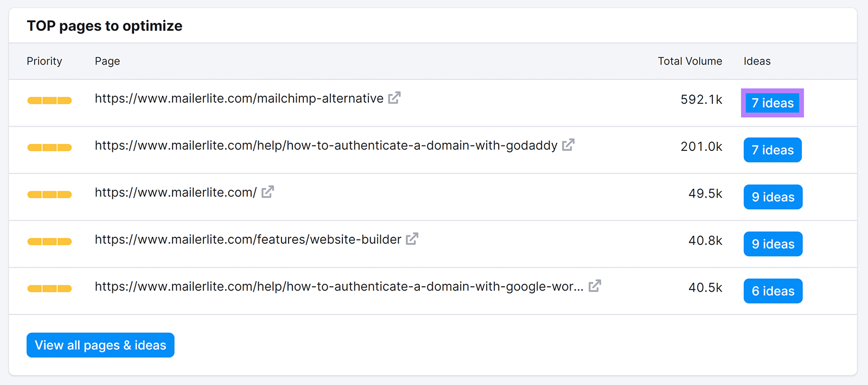Open external link icon for website-builder page
The height and width of the screenshot is (385, 868).
[412, 239]
